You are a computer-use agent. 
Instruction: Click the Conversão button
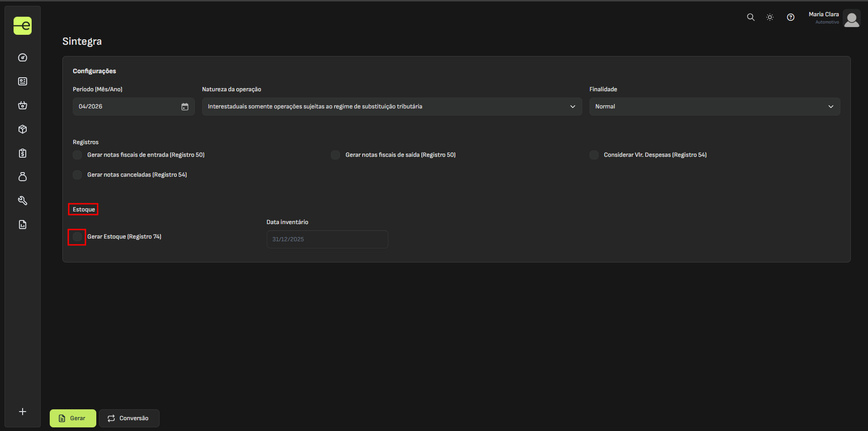pos(129,418)
